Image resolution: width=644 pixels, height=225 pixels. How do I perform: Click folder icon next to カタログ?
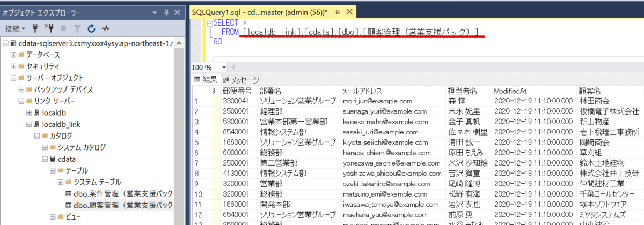[x=45, y=136]
